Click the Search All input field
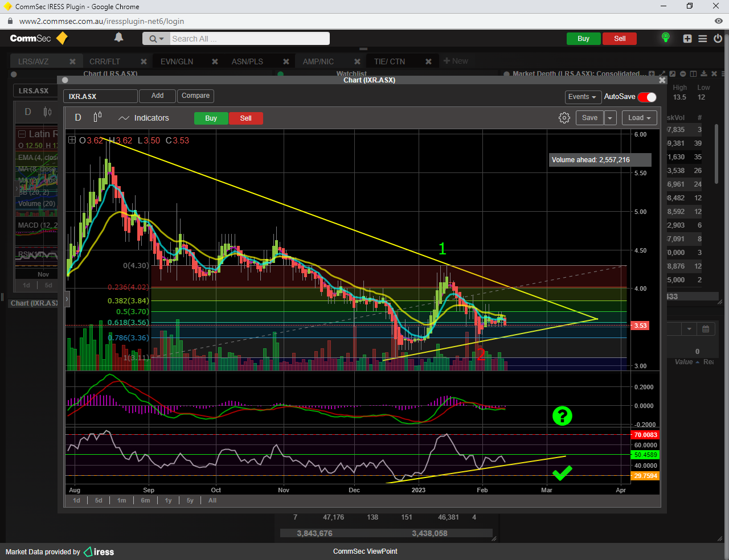The width and height of the screenshot is (729, 560). tap(249, 39)
